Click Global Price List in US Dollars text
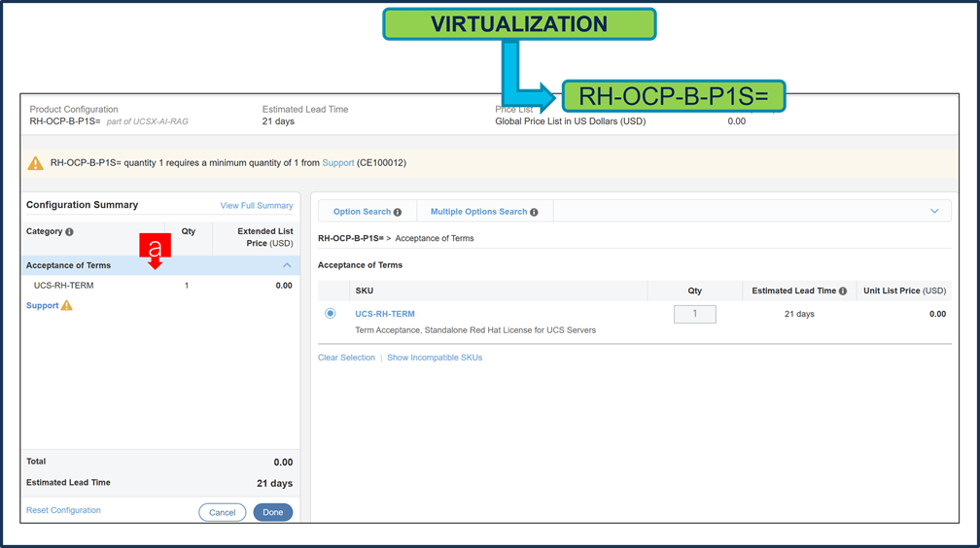 (x=570, y=121)
